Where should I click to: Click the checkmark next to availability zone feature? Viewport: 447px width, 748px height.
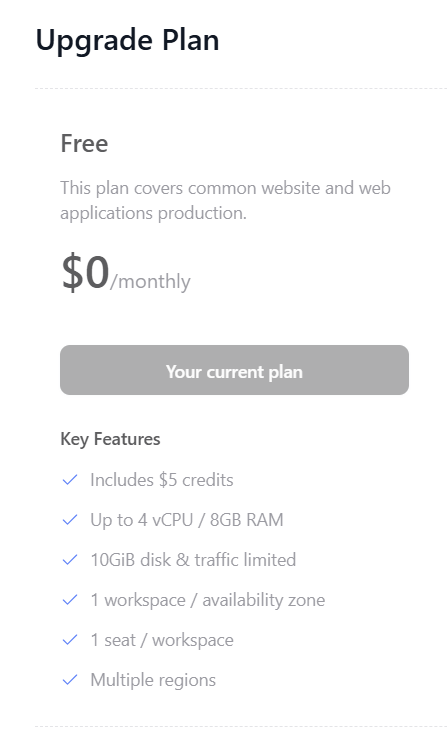pyautogui.click(x=70, y=600)
